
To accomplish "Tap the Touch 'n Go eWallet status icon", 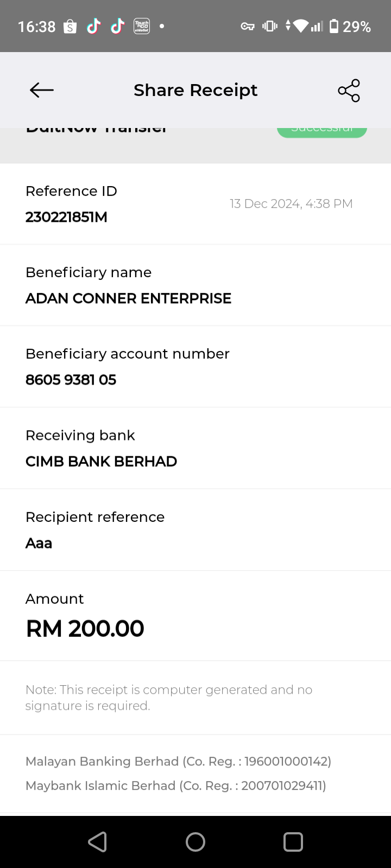I will click(141, 26).
